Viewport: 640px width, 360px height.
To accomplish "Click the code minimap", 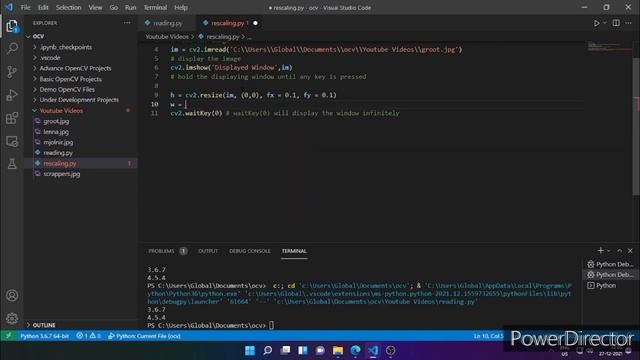I will point(609,47).
